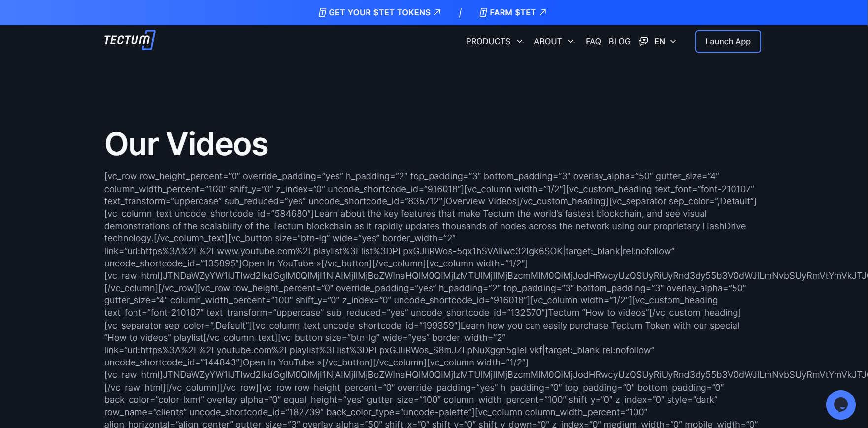
Task: Click the arrow after GET YOUR $TET TOKENS
Action: (437, 12)
